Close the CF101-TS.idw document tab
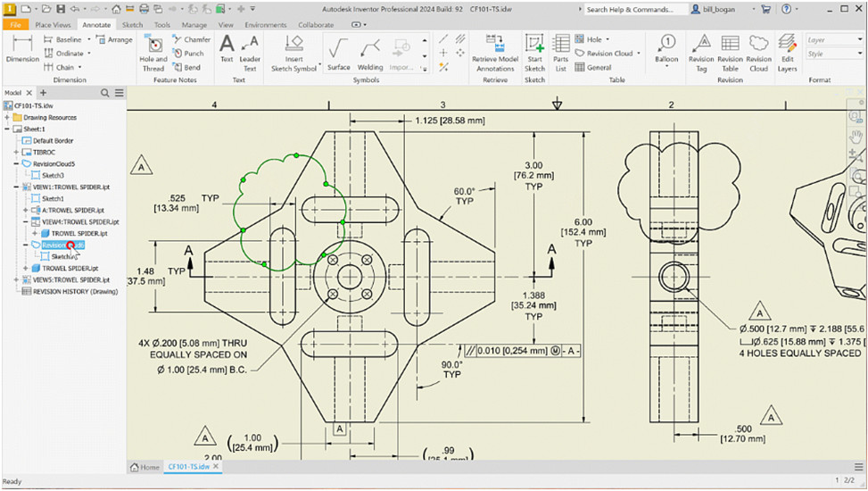 (x=216, y=467)
